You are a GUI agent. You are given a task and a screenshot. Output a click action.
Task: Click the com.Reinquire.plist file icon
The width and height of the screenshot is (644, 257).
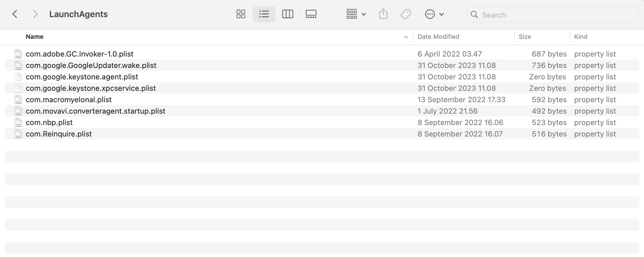[18, 134]
